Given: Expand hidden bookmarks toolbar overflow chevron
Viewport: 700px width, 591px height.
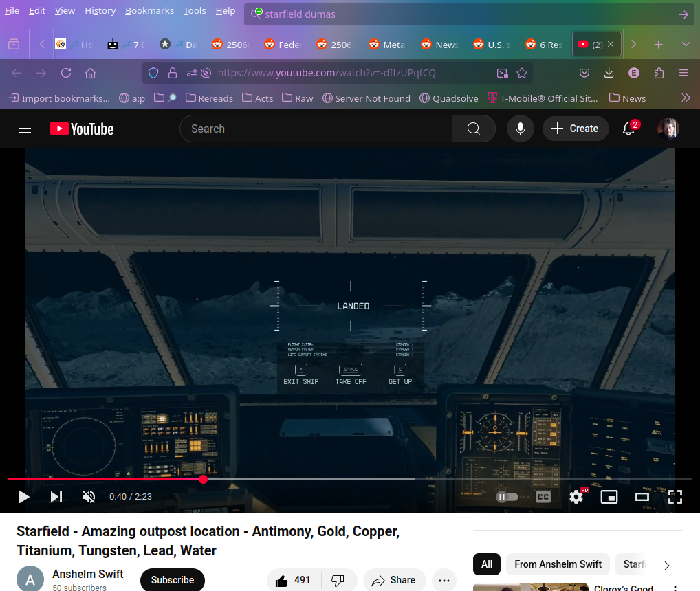Looking at the screenshot, I should [686, 98].
